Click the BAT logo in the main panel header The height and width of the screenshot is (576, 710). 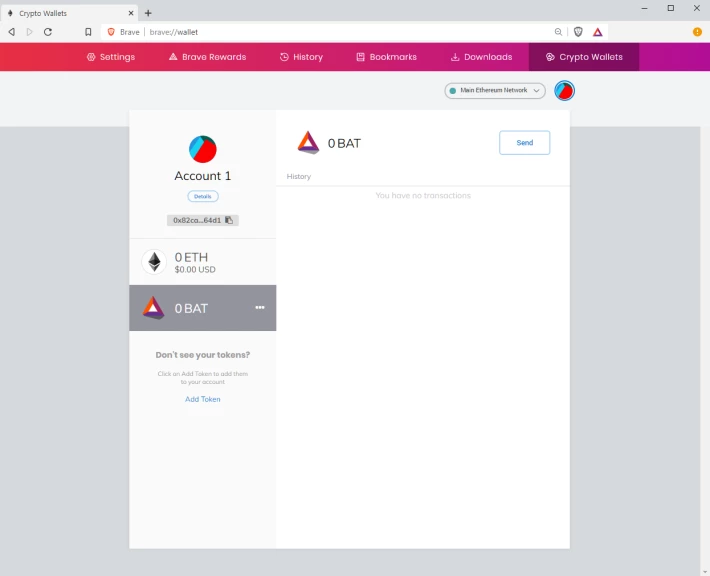pyautogui.click(x=308, y=143)
